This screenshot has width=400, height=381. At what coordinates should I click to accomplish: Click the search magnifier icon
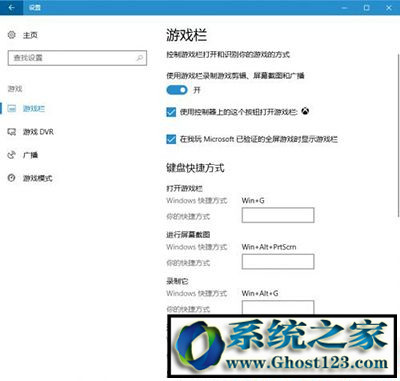(140, 58)
